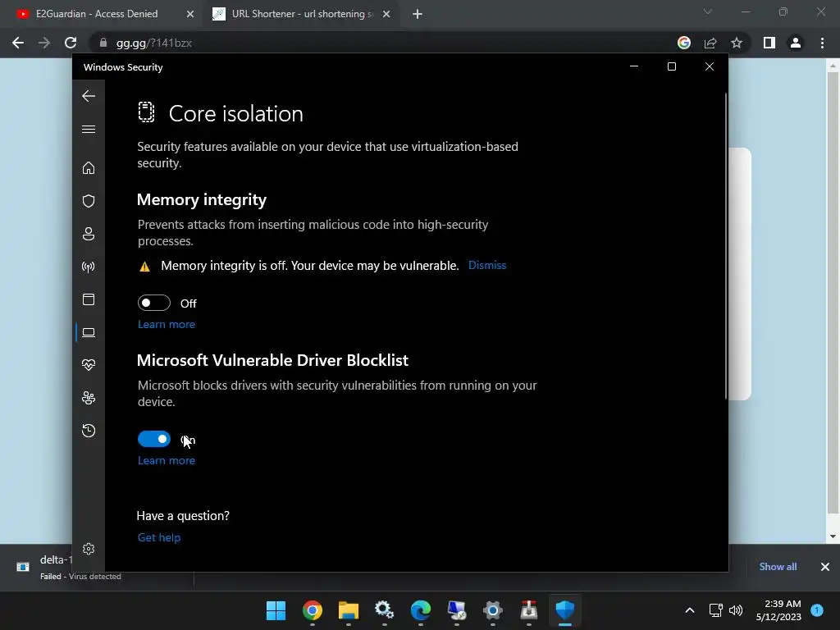840x630 pixels.
Task: Open Microsoft Edge from taskbar
Action: pos(421,610)
